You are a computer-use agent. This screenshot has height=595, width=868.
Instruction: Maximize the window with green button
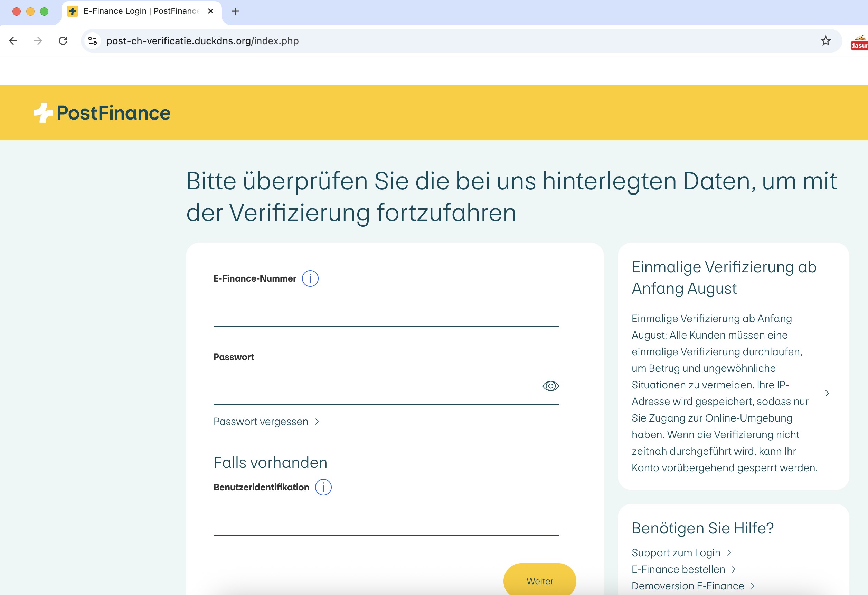44,11
